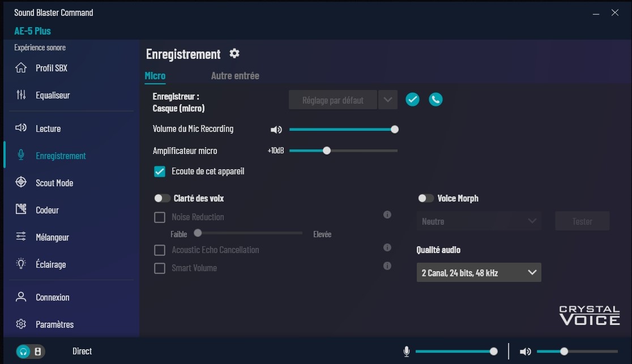Open the Qualité audio format dropdown
The image size is (632, 364).
[479, 272]
